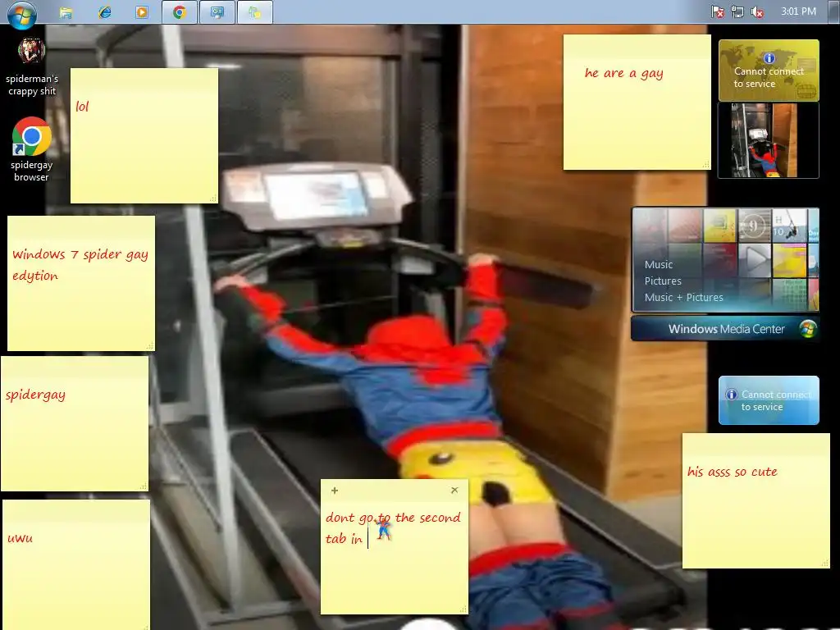Switch to the taskbar button right of the monitor icon

(254, 12)
